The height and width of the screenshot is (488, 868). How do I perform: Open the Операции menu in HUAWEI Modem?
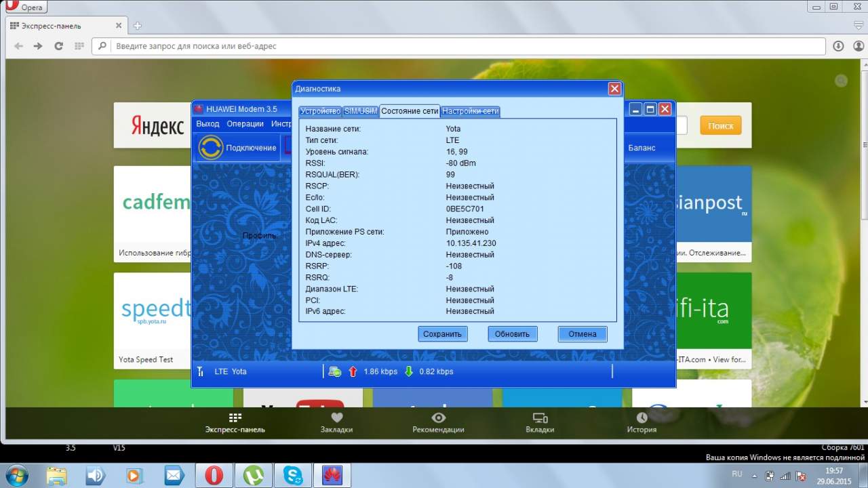coord(245,124)
